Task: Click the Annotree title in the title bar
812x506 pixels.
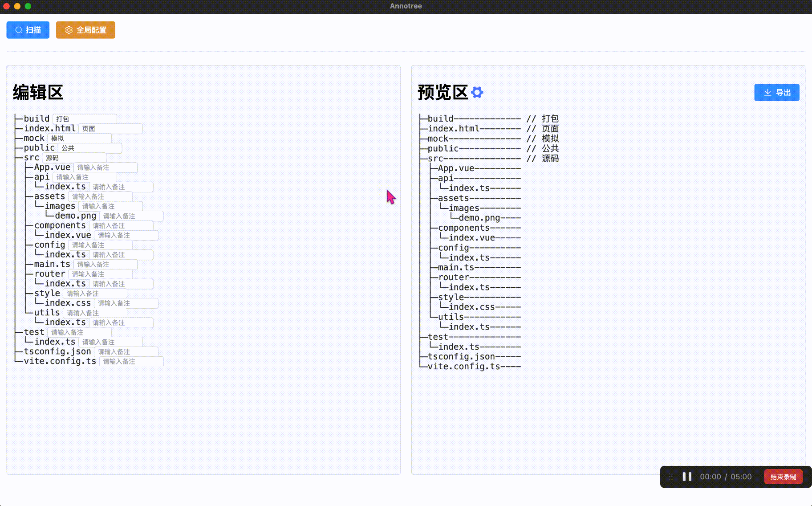Action: click(406, 6)
